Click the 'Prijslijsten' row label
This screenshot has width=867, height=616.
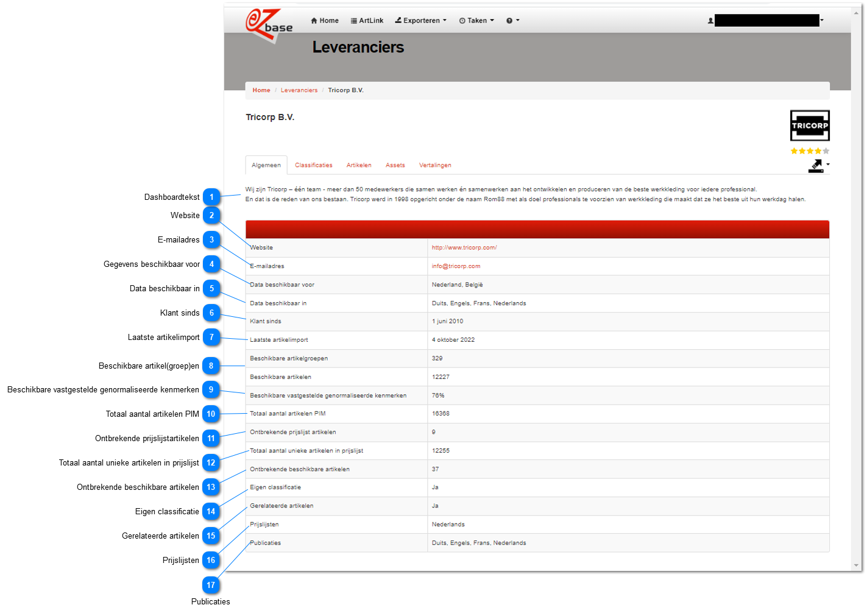264,525
